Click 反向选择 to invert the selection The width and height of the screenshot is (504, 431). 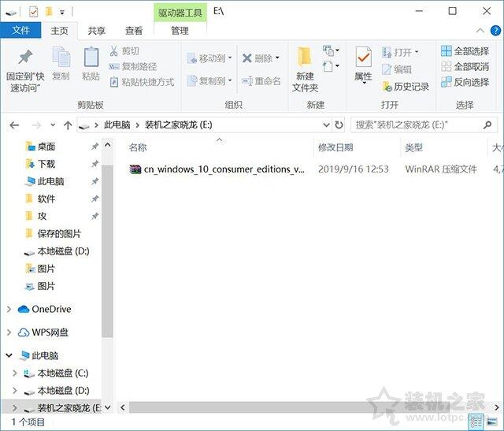coord(465,82)
